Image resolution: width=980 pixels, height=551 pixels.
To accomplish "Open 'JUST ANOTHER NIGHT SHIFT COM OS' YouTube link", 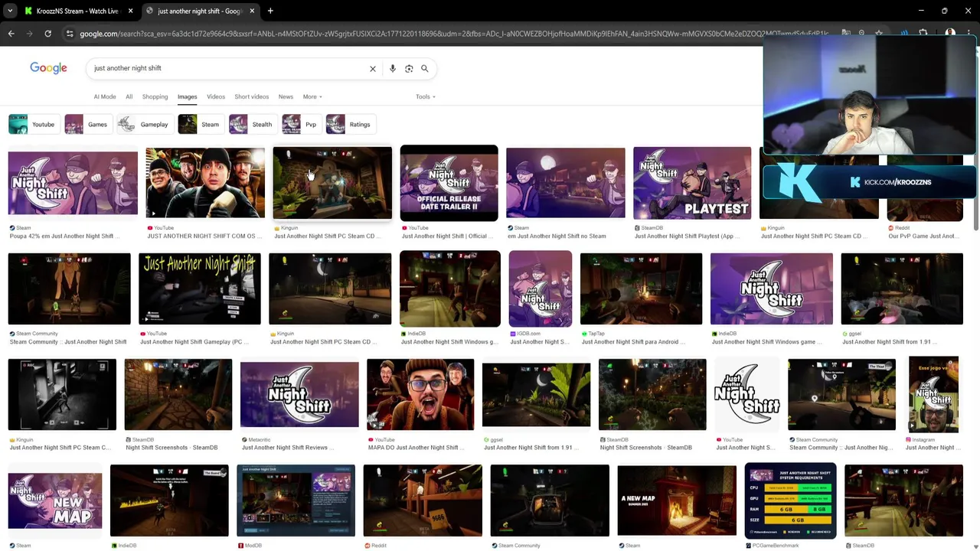I will click(204, 236).
